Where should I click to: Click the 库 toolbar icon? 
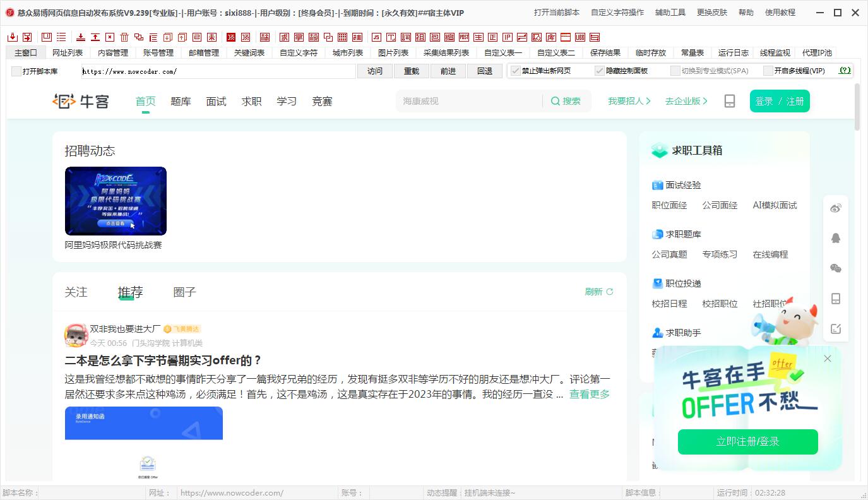click(x=550, y=37)
